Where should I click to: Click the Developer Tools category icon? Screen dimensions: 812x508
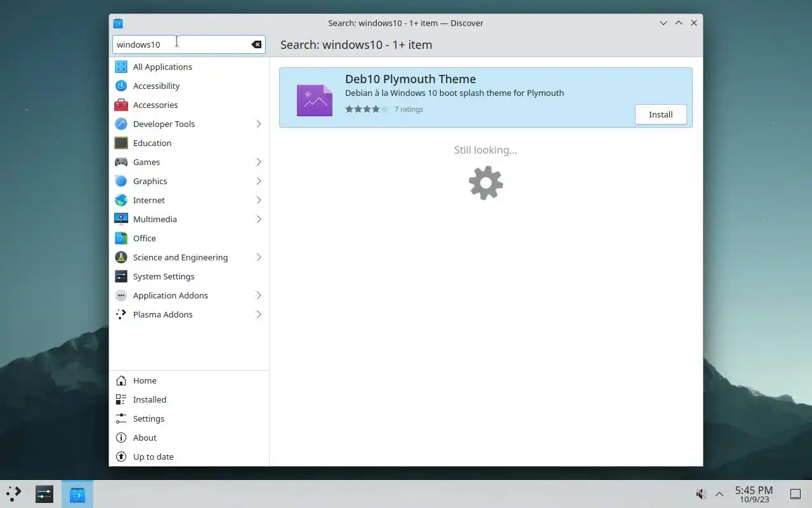coord(121,124)
